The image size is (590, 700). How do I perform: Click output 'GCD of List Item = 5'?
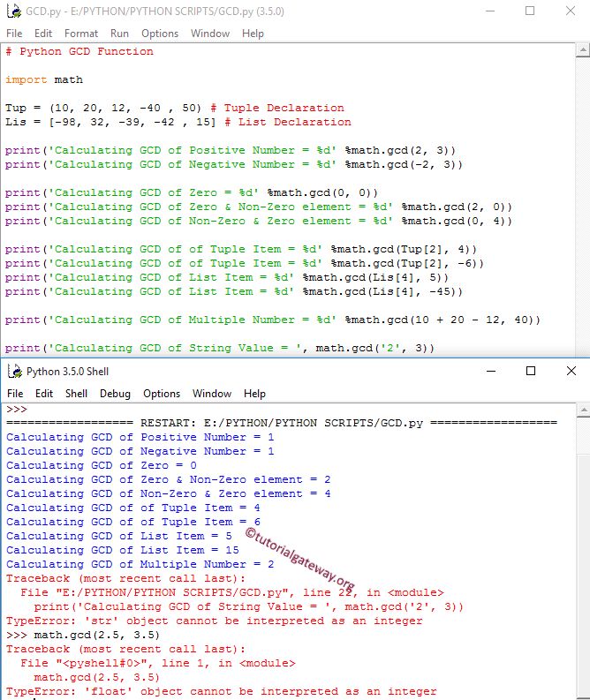point(119,536)
